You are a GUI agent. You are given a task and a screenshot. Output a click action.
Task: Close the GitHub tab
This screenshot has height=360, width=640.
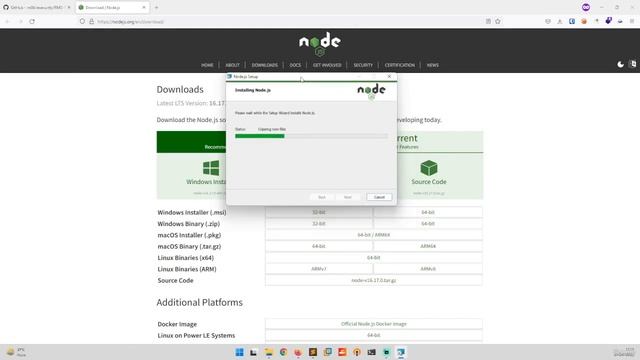tap(69, 7)
